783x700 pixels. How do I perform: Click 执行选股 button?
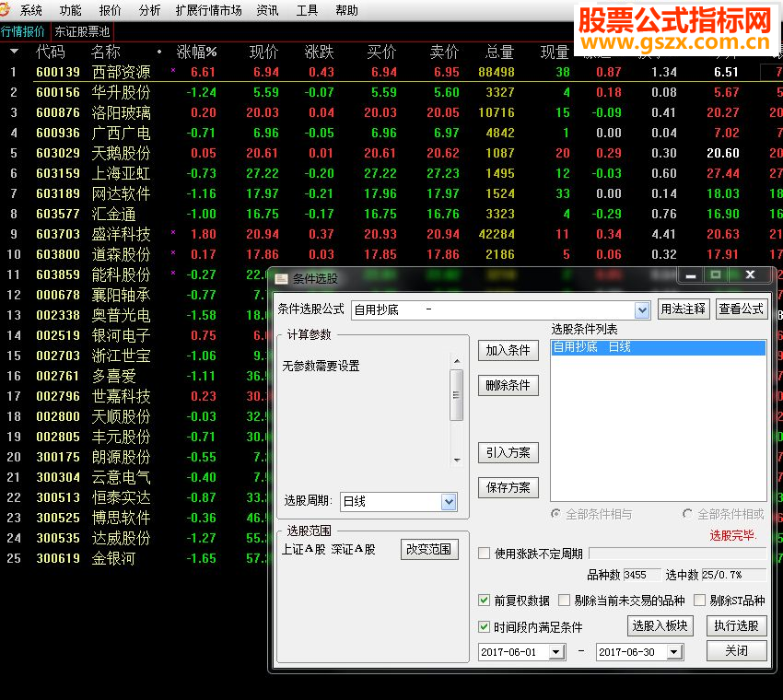737,625
